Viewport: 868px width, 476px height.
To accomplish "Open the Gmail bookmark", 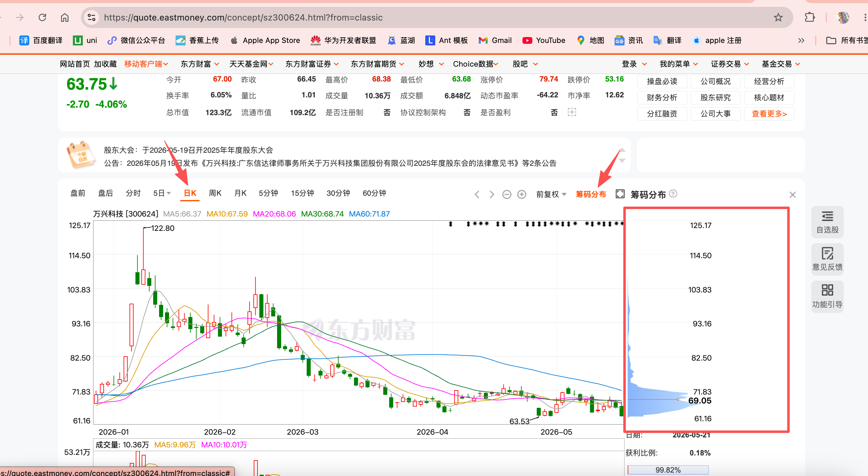I will tap(495, 40).
